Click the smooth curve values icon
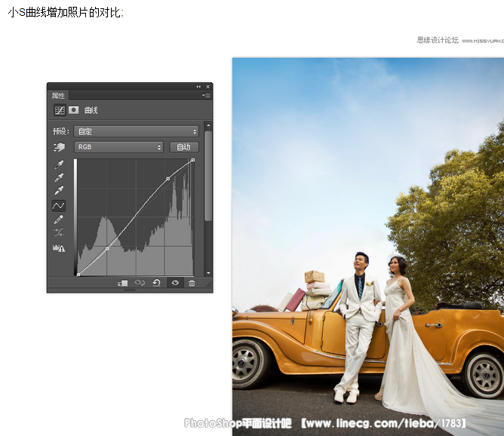 click(59, 232)
